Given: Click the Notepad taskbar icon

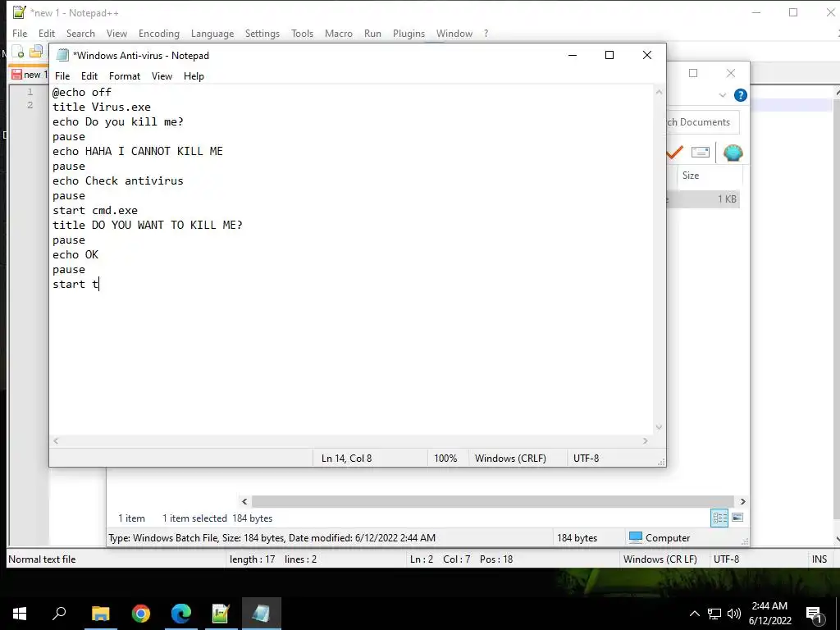Looking at the screenshot, I should click(262, 613).
